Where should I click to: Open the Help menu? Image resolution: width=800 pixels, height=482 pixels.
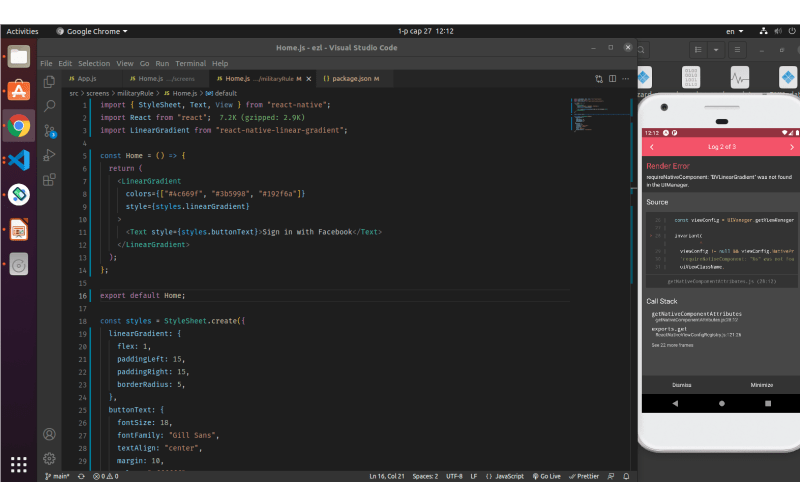click(x=220, y=63)
